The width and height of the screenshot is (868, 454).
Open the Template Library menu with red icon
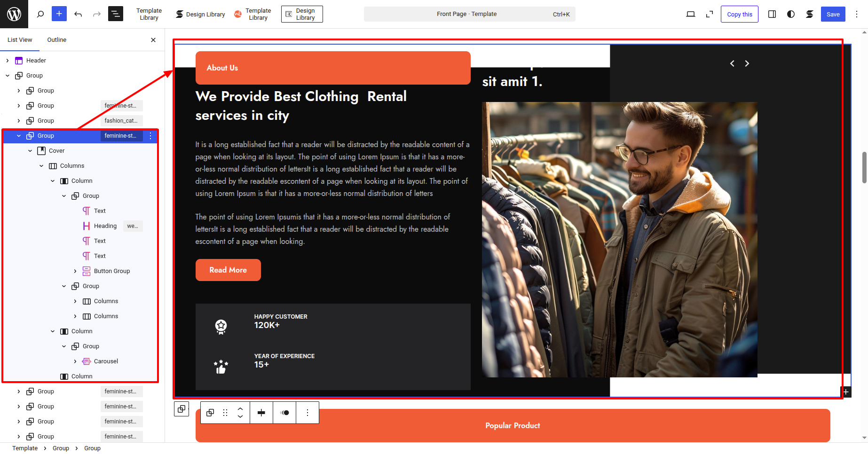[253, 14]
